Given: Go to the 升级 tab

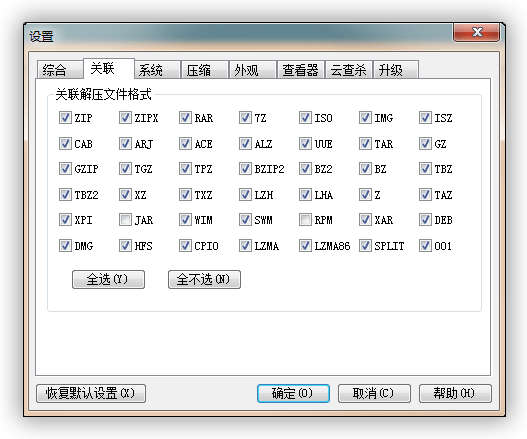Looking at the screenshot, I should coord(396,70).
